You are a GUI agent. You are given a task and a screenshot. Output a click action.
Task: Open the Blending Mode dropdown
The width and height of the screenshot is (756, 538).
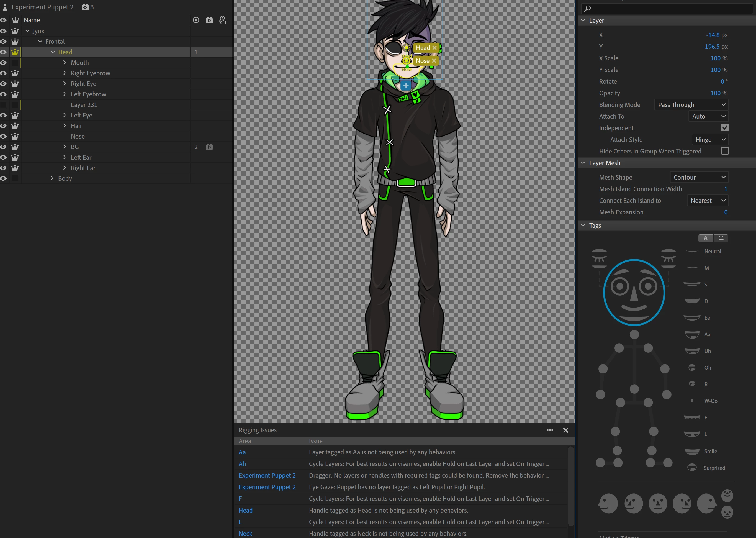(691, 105)
